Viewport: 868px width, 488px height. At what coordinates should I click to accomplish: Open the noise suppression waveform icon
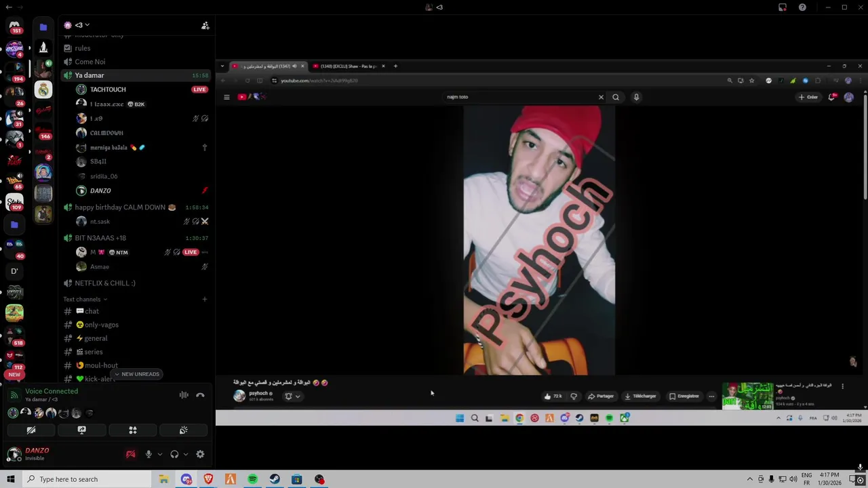point(184,395)
